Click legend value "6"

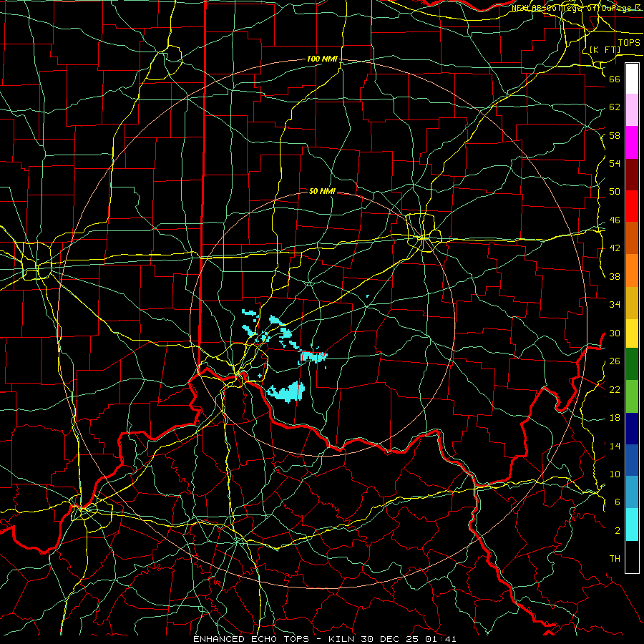618,502
